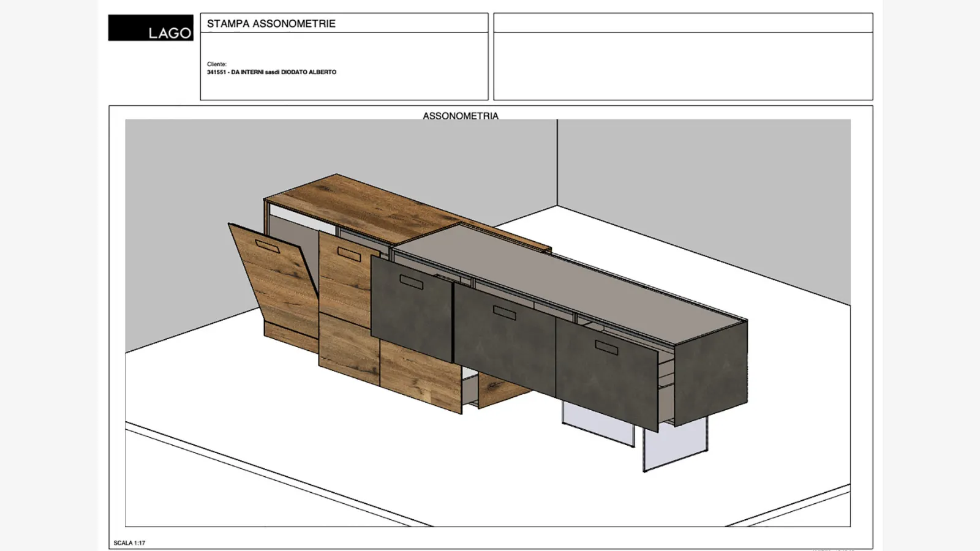Click the left glass support leg
980x551 pixels.
click(x=597, y=424)
